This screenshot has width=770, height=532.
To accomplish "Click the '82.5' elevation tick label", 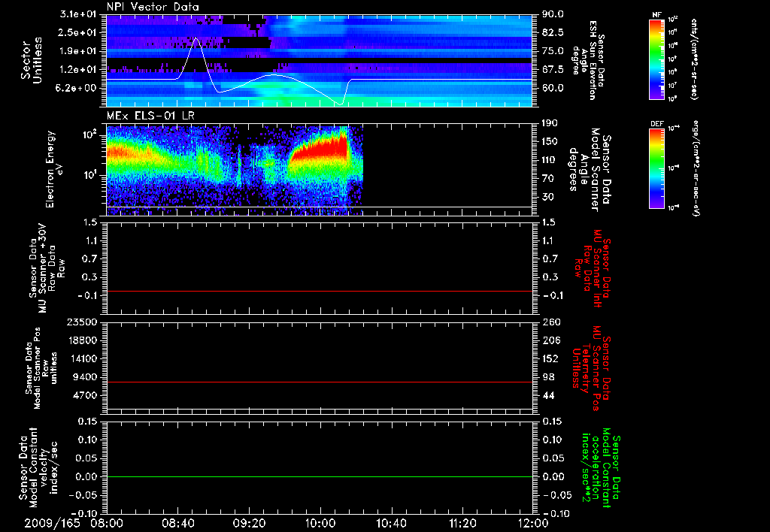I will [x=553, y=32].
